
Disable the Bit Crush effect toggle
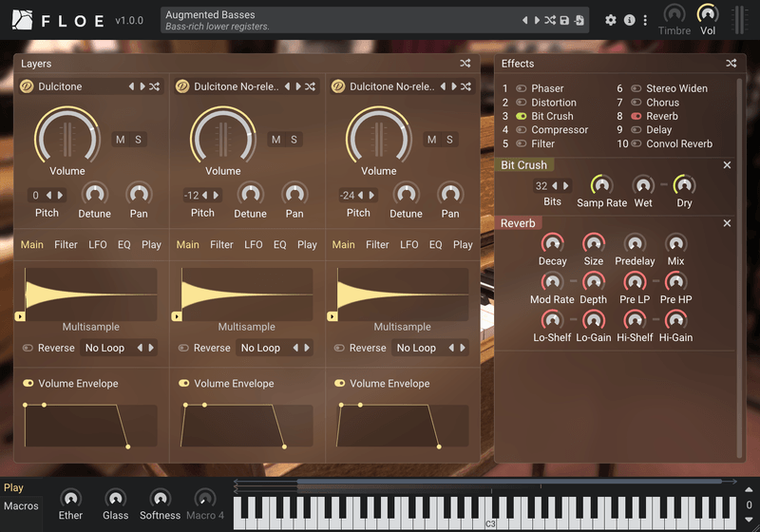tap(521, 116)
